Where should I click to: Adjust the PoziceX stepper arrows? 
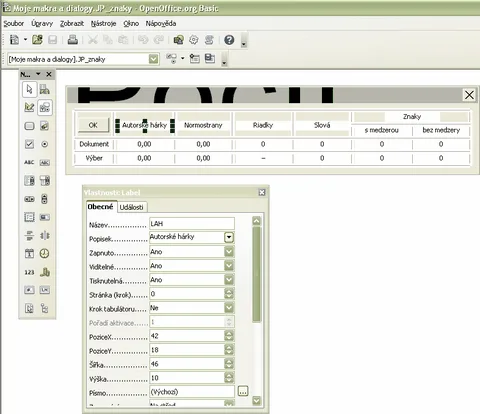click(229, 336)
